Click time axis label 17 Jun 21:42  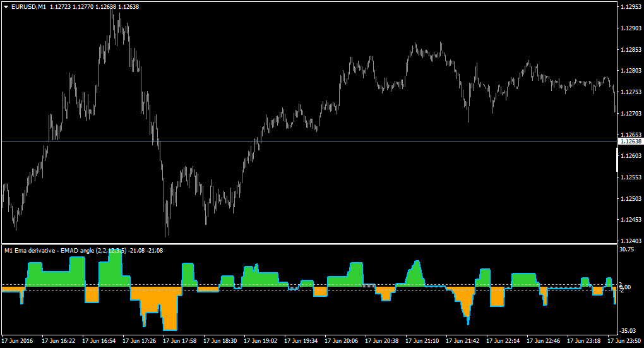[462, 341]
